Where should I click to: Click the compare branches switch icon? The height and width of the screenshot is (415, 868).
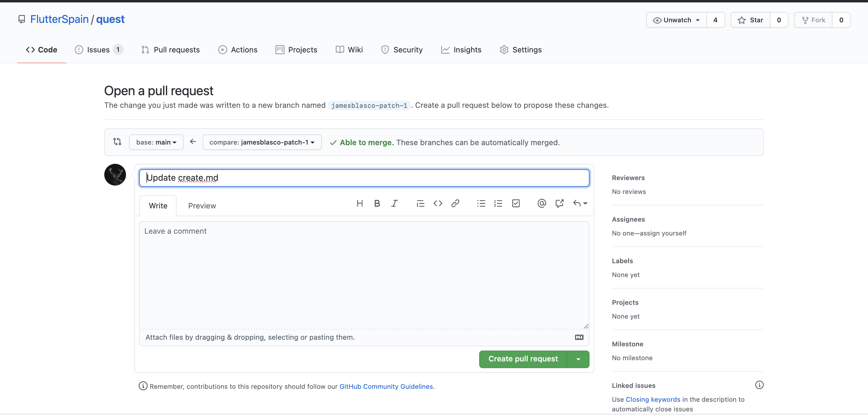(117, 142)
